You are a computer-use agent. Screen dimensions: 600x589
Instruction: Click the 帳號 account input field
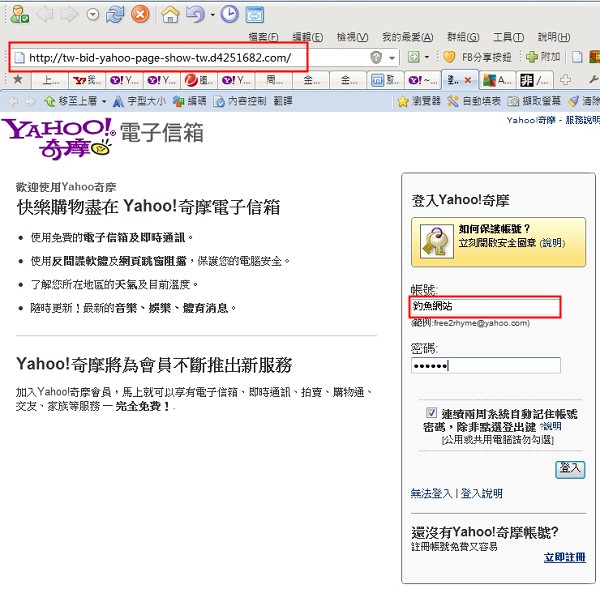485,307
